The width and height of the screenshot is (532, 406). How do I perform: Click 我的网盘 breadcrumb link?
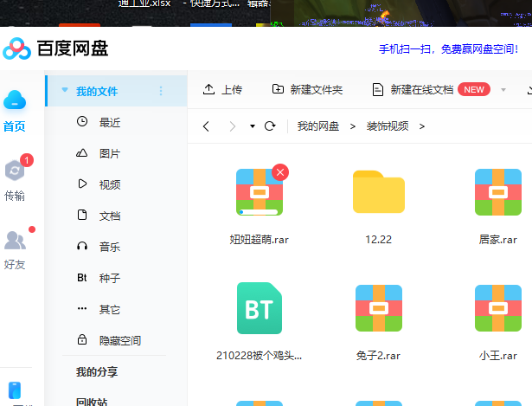click(318, 126)
